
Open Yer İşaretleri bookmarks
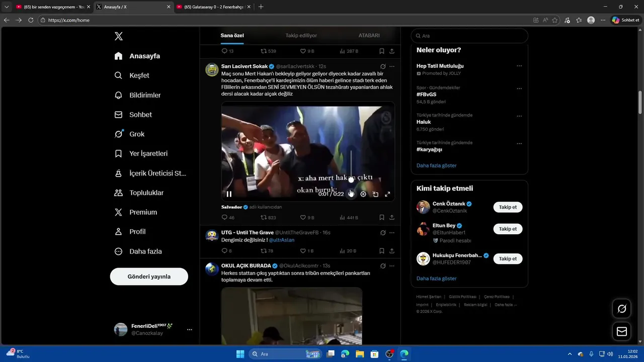tap(141, 153)
